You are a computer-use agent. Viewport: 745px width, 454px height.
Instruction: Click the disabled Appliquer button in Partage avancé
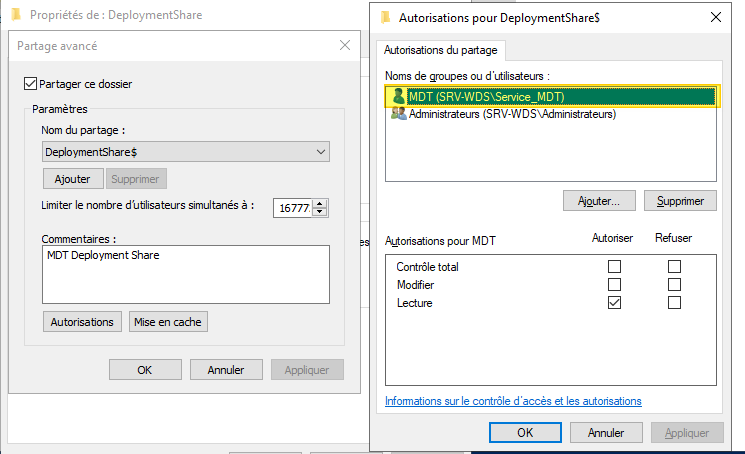(307, 370)
